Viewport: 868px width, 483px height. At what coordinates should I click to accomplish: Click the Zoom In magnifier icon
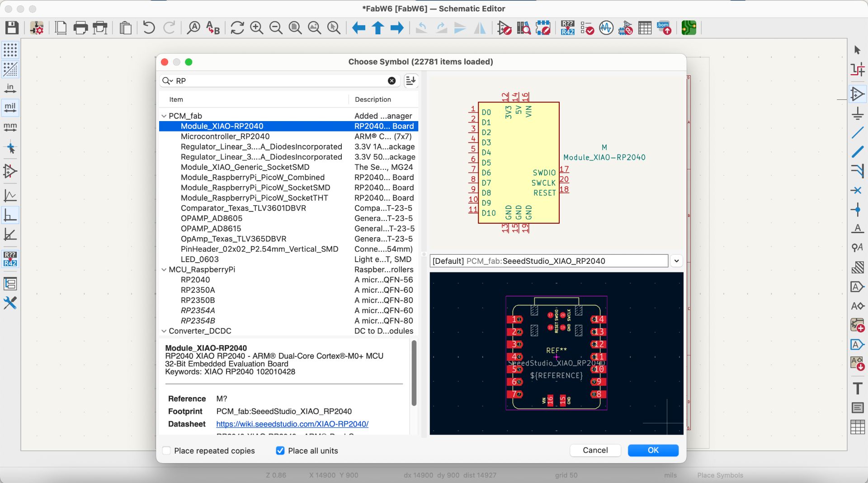tap(256, 28)
